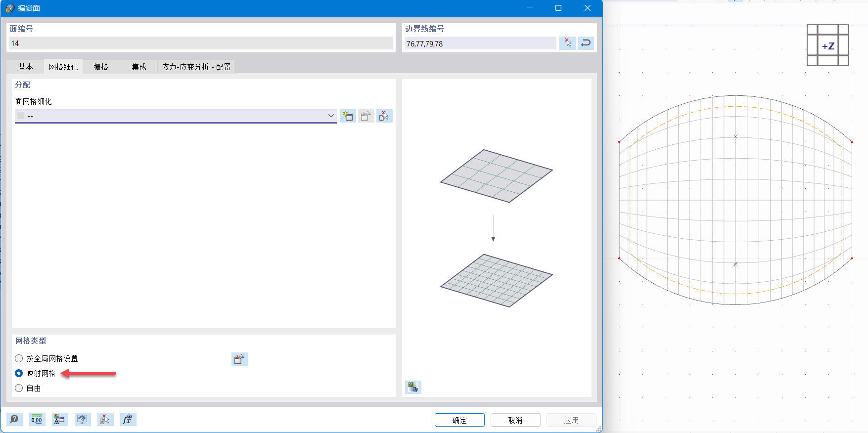Click the 应用 button

571,420
